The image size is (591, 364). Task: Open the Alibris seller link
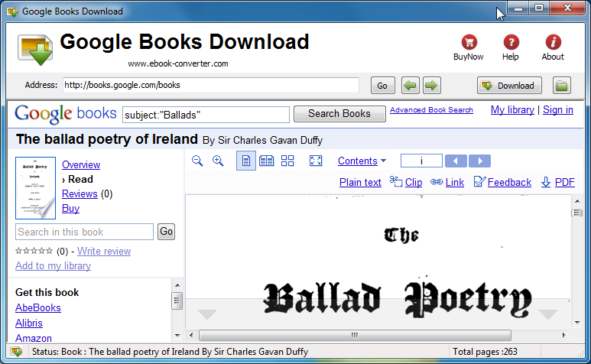pos(28,323)
